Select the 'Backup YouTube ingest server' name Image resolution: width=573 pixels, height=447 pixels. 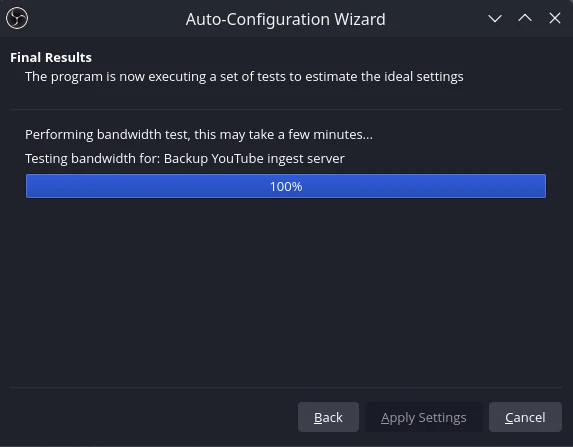coord(254,159)
